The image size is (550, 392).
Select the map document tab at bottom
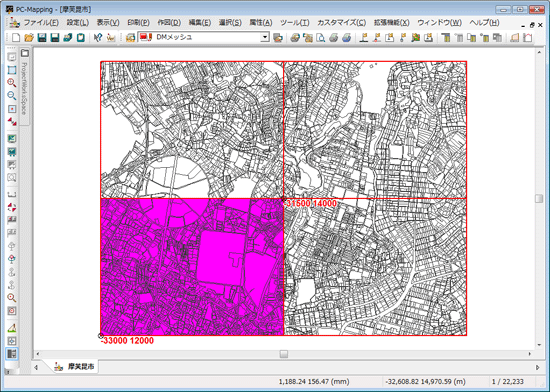tap(75, 367)
